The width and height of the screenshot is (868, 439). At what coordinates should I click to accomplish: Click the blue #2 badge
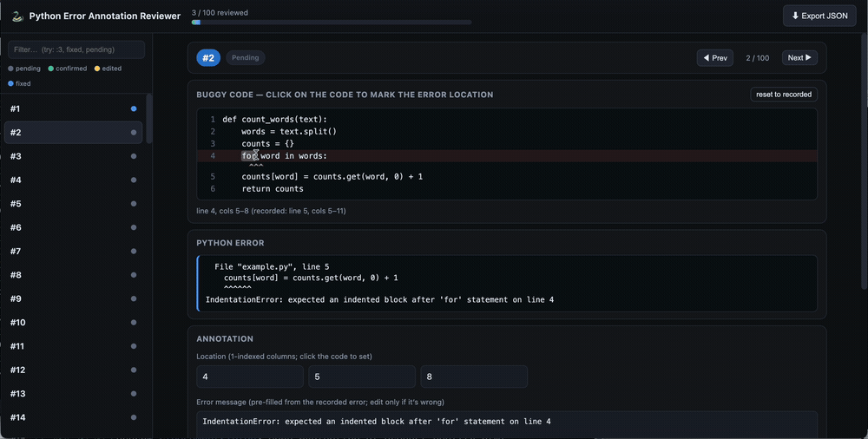pyautogui.click(x=208, y=57)
